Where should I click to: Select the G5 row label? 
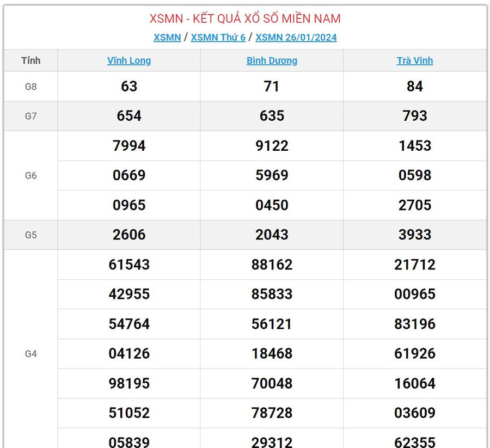[31, 235]
